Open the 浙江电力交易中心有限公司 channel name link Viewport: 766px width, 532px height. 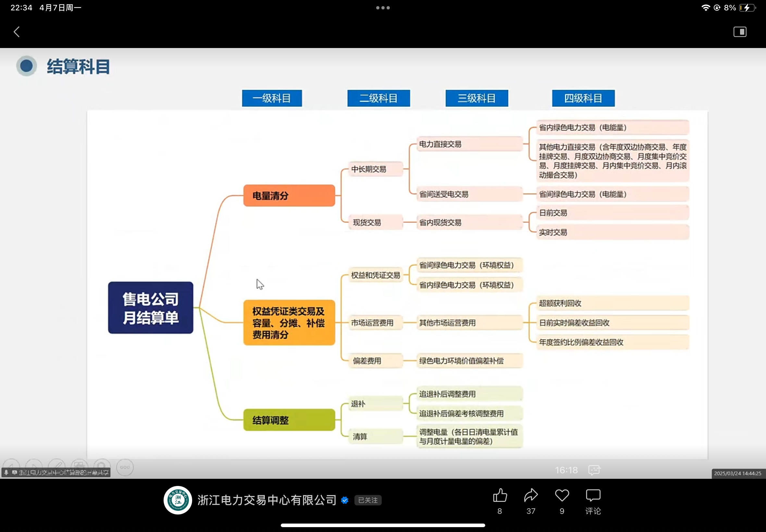pyautogui.click(x=267, y=500)
